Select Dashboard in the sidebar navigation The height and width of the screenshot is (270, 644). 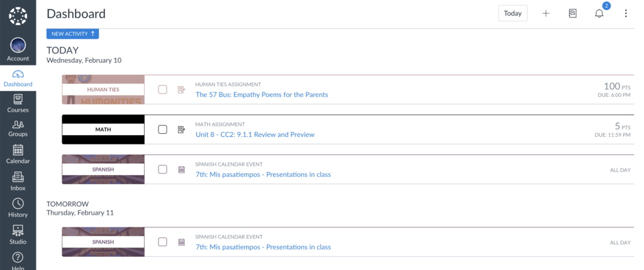pyautogui.click(x=18, y=78)
